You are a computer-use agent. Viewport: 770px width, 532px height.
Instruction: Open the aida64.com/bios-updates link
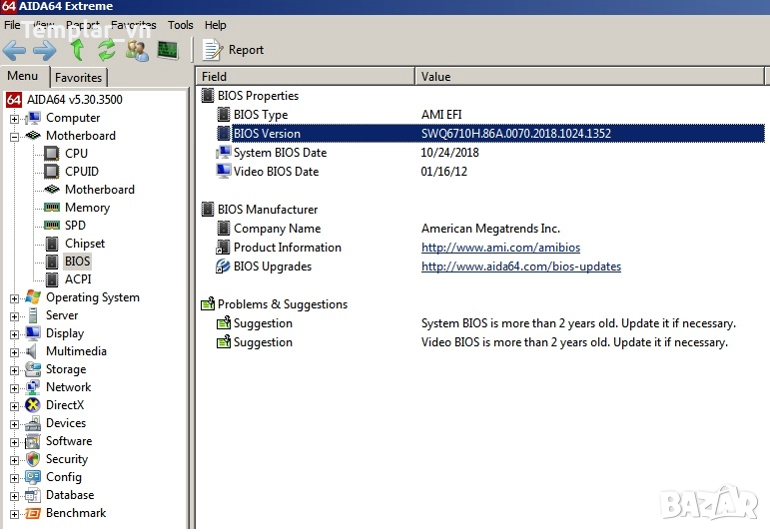tap(520, 266)
